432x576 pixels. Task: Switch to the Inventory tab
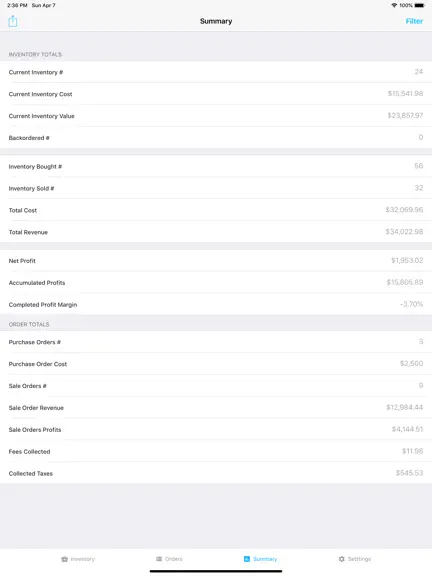coord(78,559)
